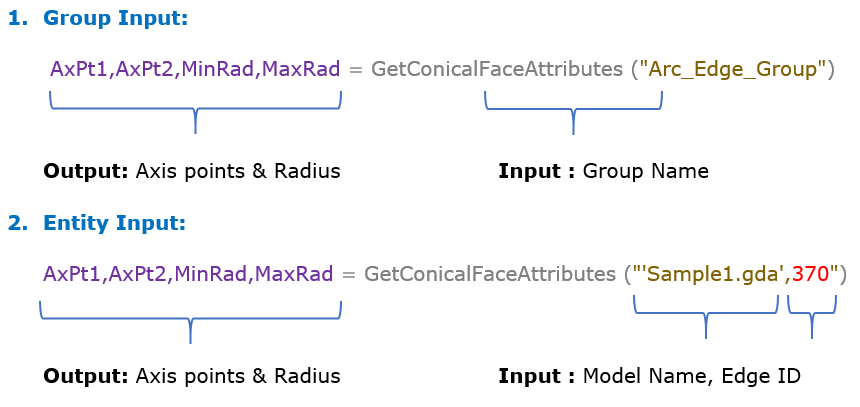Click the "Entity Input:" heading
This screenshot has height=407, width=860.
coord(114,223)
